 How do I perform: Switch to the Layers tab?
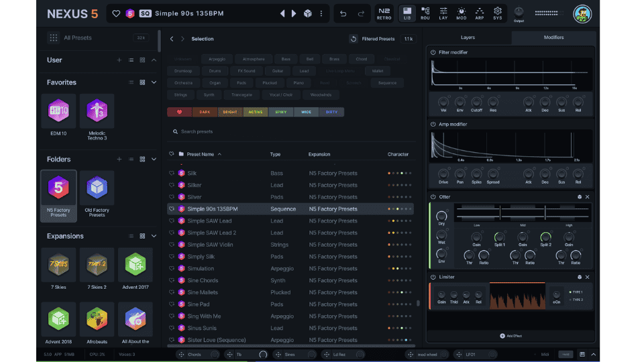point(468,38)
